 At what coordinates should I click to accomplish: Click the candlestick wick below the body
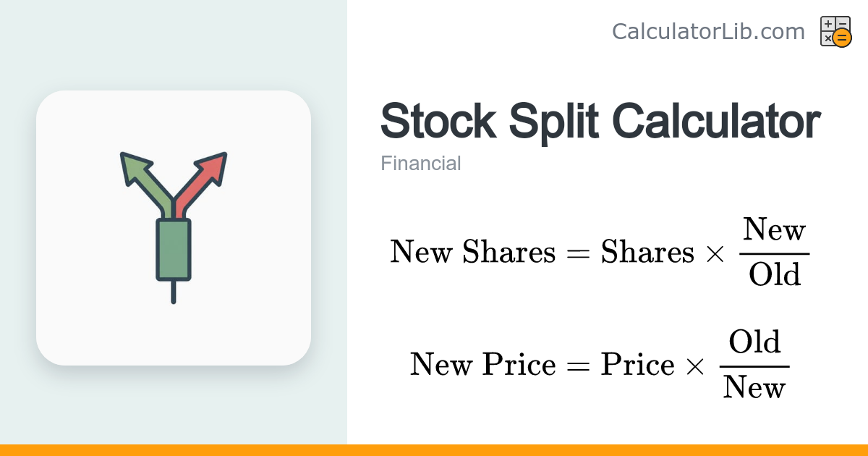pyautogui.click(x=174, y=292)
